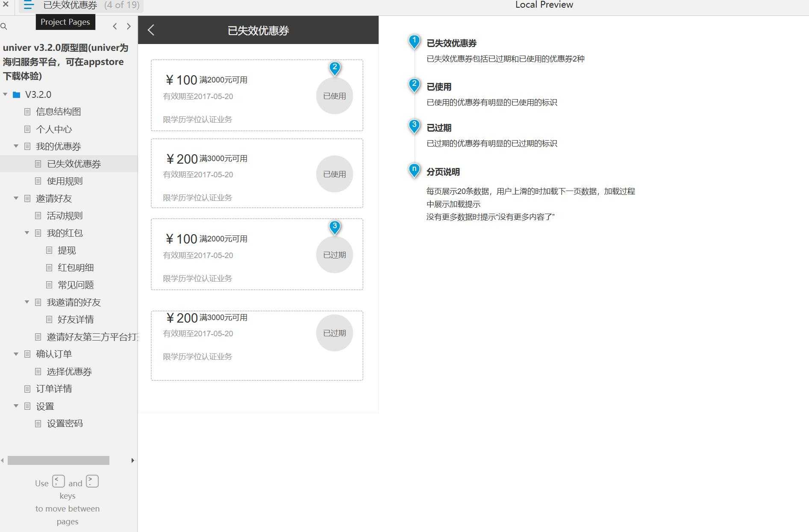Click the horizontal scrollbar below the page tree
This screenshot has width=809, height=532.
(x=58, y=460)
